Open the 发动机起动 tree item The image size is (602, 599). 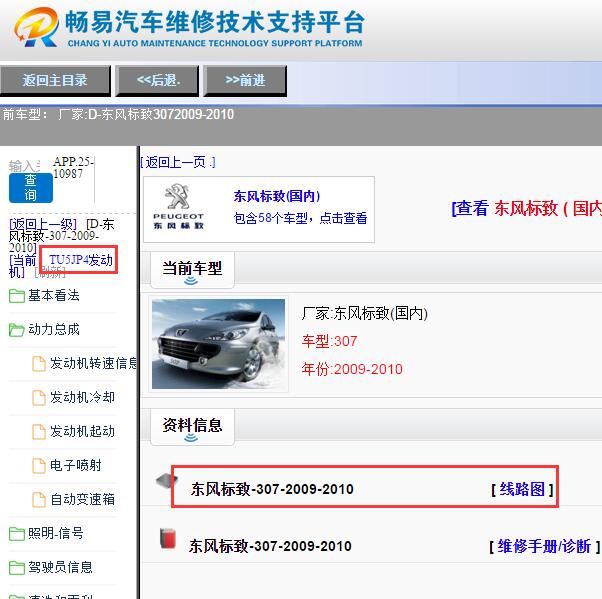[82, 431]
